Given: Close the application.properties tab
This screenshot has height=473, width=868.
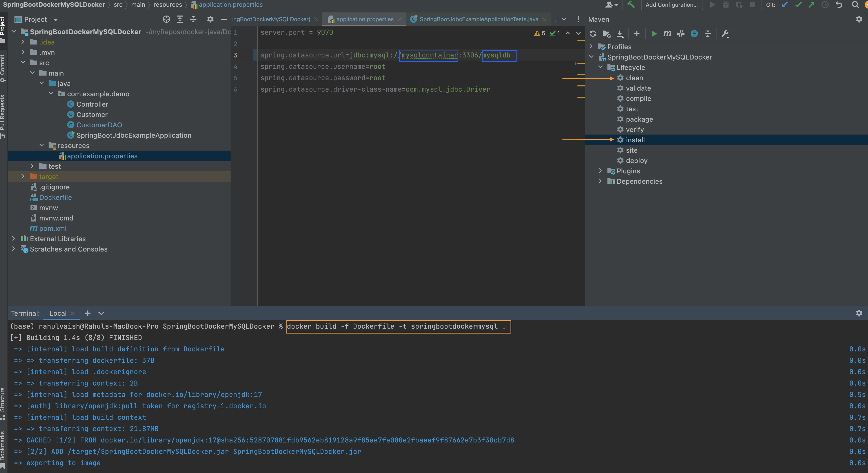Looking at the screenshot, I should click(400, 19).
